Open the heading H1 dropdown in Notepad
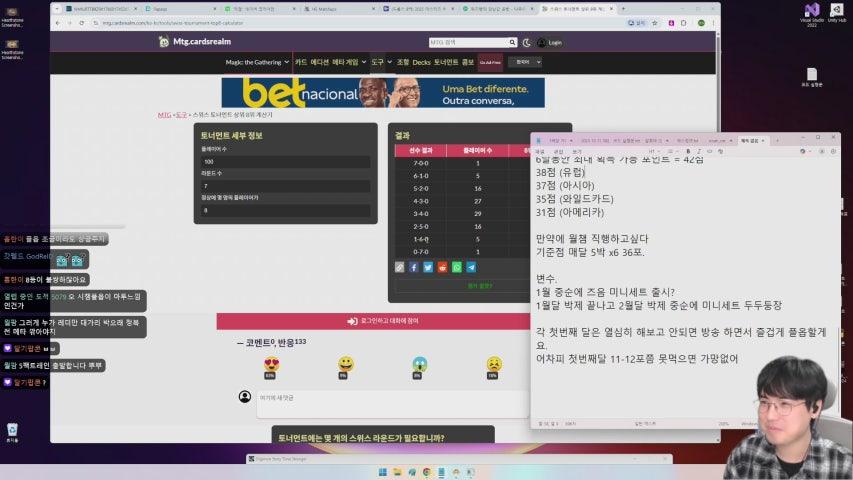This screenshot has width=853, height=480. coord(653,151)
